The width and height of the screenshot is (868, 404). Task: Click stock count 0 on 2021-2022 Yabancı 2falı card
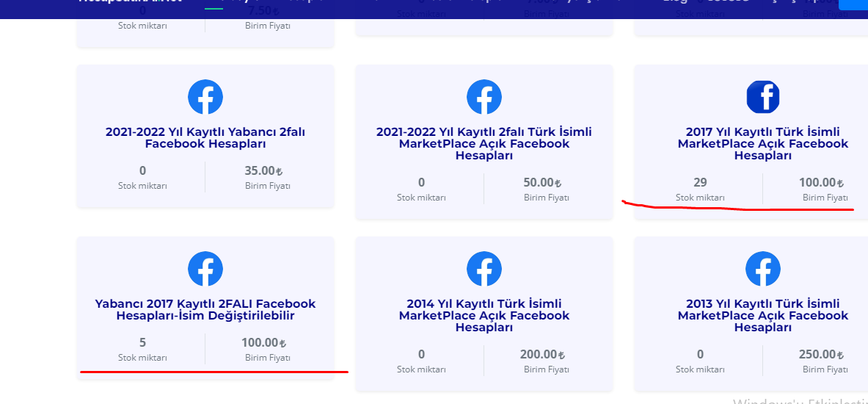143,170
